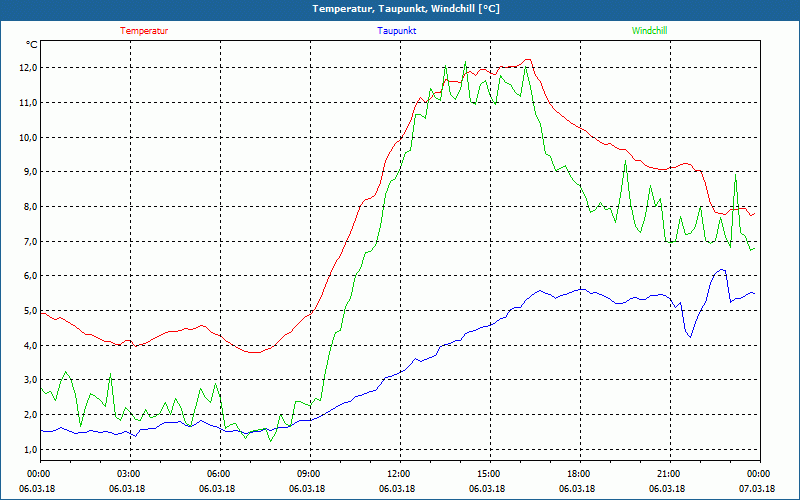Click the '06.03.18' date beneath 21:00
This screenshot has height=500, width=800.
point(667,489)
